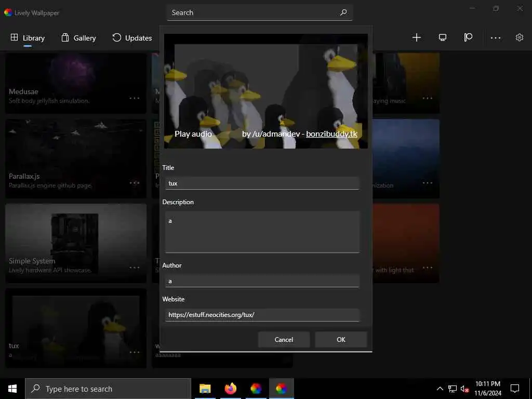532x399 pixels.
Task: Focus the Title field containing tux
Action: (x=262, y=183)
